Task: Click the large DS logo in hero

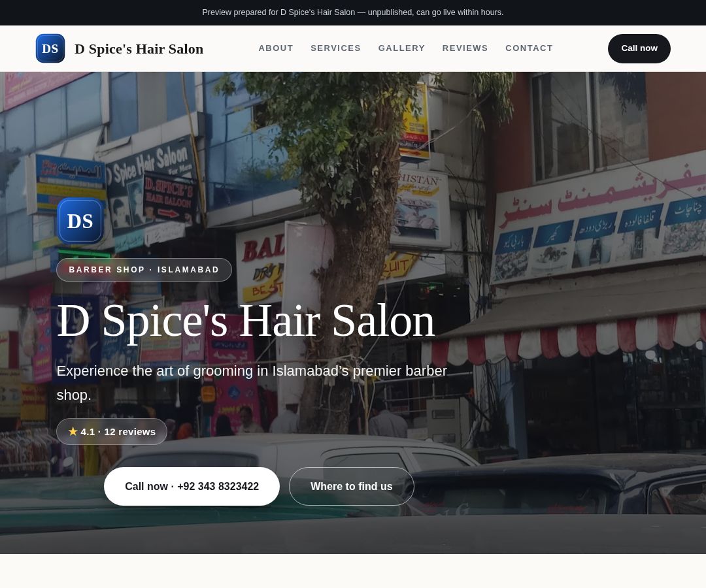Action: (x=80, y=221)
